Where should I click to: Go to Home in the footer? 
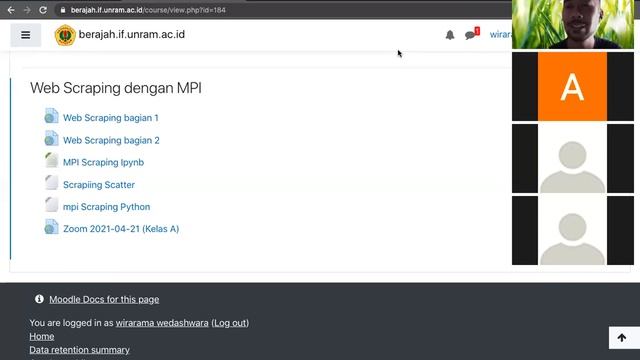tap(42, 337)
